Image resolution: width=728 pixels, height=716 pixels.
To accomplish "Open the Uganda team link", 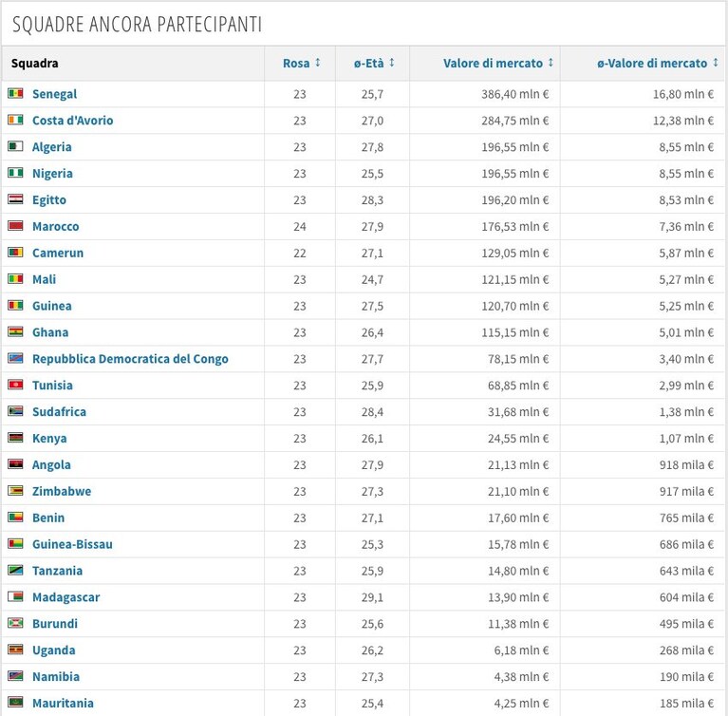I will point(54,650).
